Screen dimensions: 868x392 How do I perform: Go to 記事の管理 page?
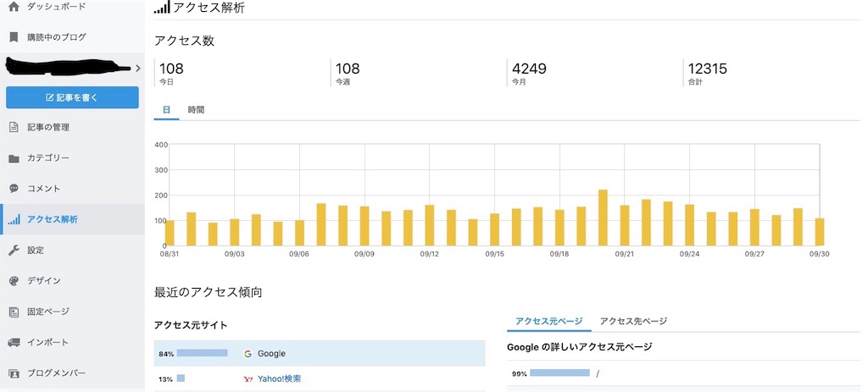coord(48,127)
